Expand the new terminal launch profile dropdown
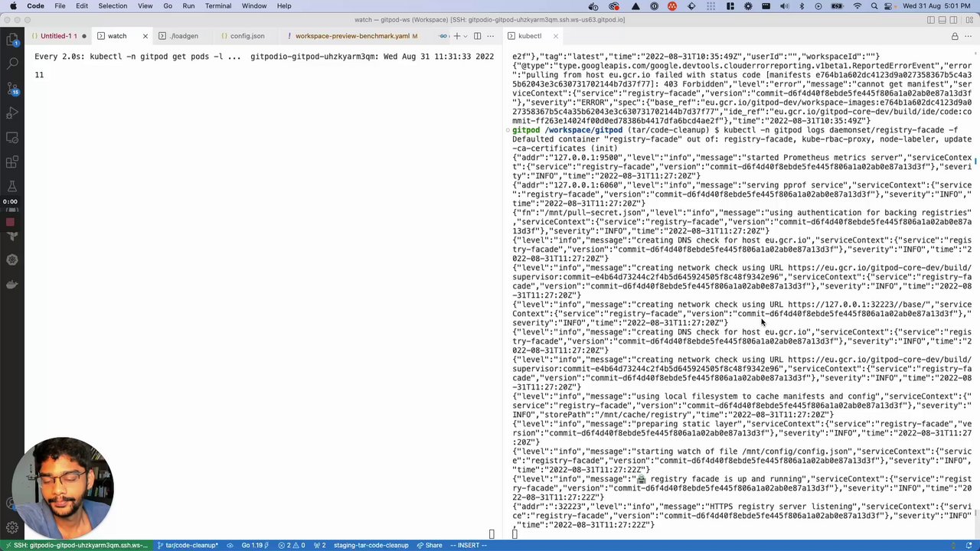The height and width of the screenshot is (551, 980). [465, 36]
